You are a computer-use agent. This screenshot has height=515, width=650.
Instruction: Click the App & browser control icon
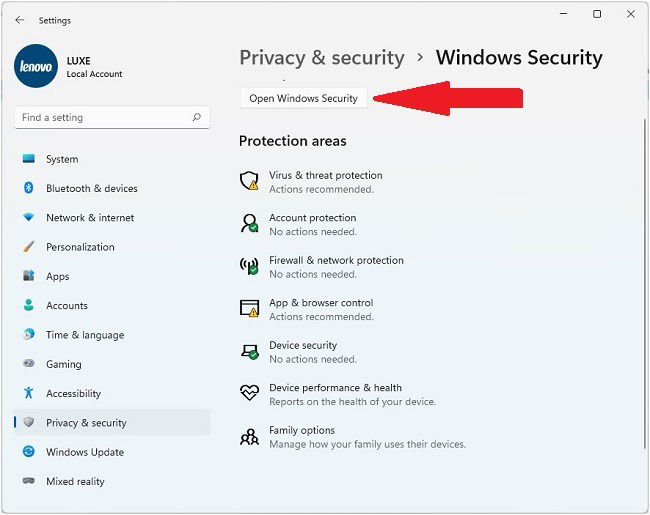pyautogui.click(x=249, y=309)
